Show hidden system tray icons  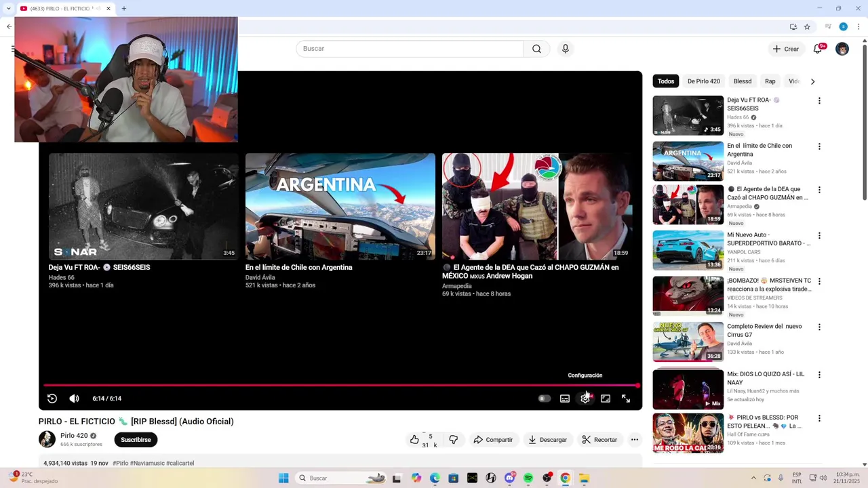[753, 478]
